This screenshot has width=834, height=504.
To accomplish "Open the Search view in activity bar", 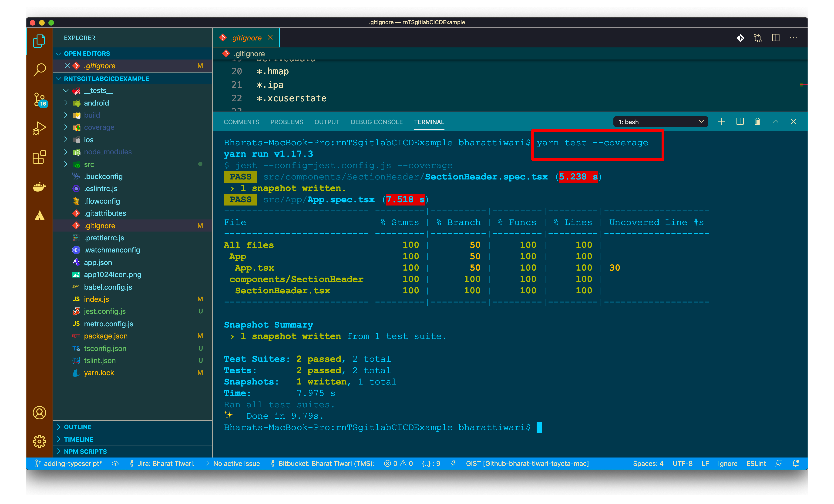I will click(39, 70).
